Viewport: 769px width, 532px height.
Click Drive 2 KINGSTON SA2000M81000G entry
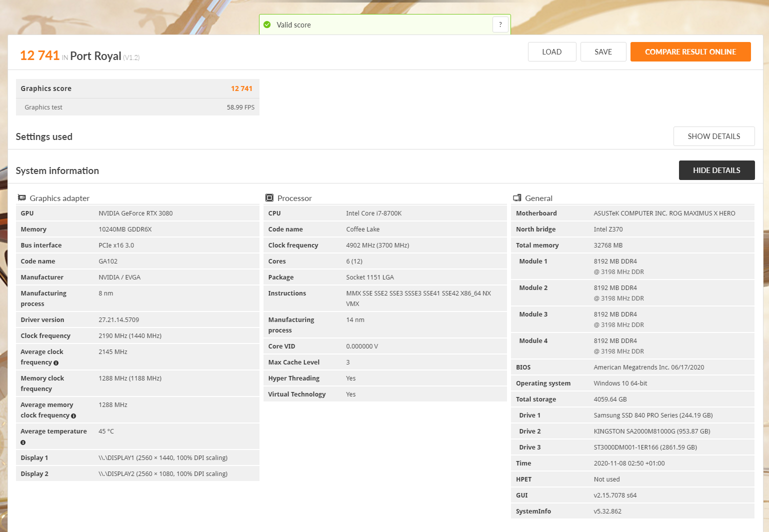point(652,431)
